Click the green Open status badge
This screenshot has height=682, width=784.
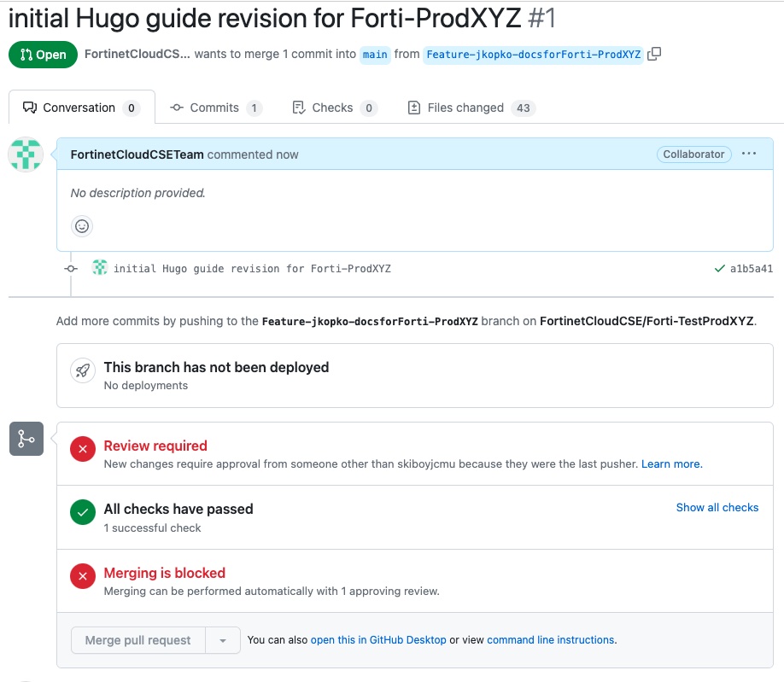pos(43,55)
